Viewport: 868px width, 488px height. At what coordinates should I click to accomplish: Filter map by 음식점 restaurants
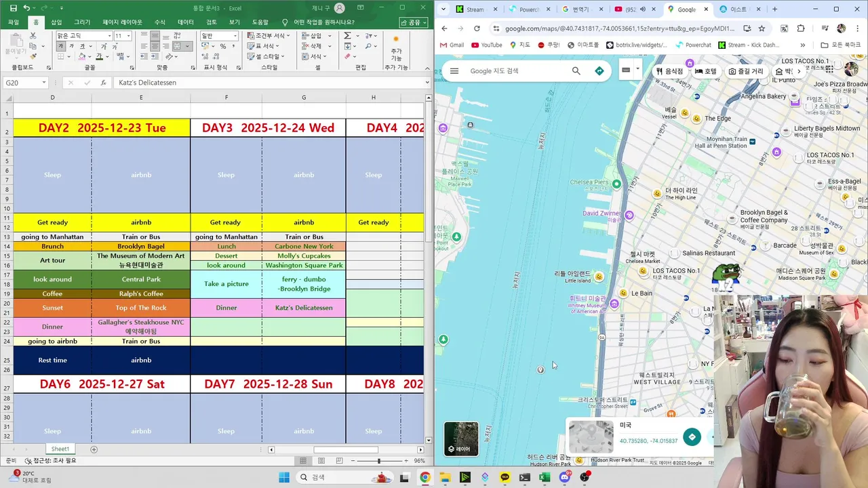coord(669,71)
